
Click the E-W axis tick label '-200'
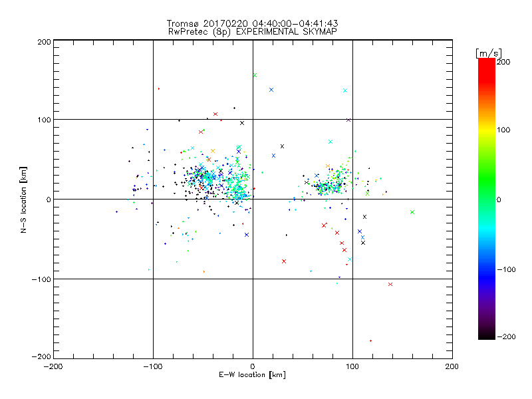pos(53,366)
